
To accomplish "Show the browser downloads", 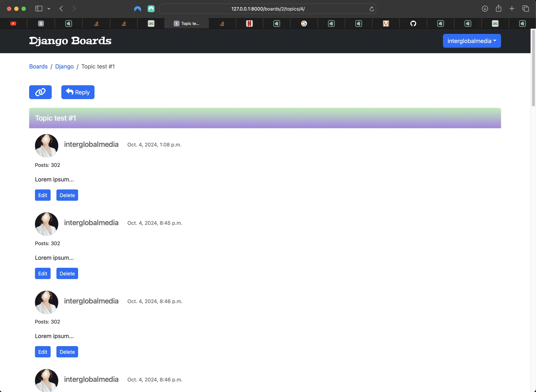I will pyautogui.click(x=485, y=9).
